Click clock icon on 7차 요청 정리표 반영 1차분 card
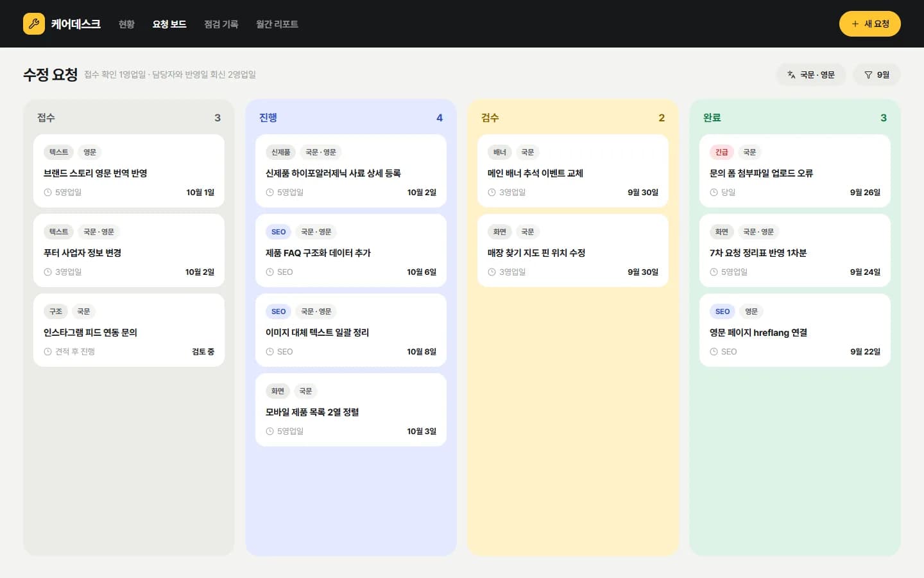Screen dimensions: 924x578 coord(714,272)
